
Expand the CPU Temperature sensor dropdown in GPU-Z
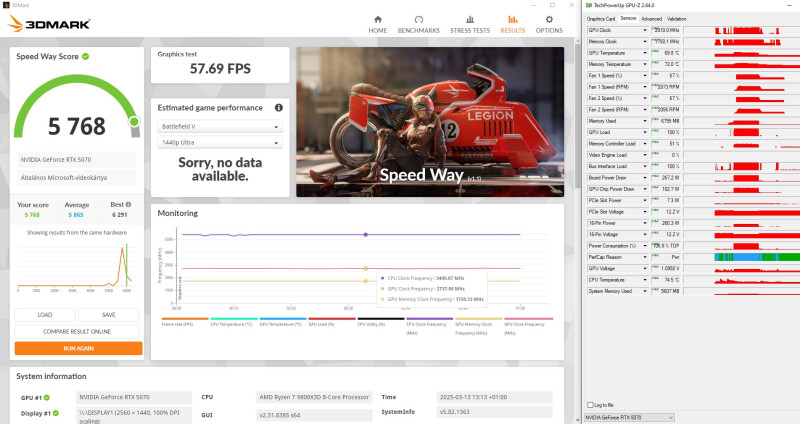[x=645, y=280]
